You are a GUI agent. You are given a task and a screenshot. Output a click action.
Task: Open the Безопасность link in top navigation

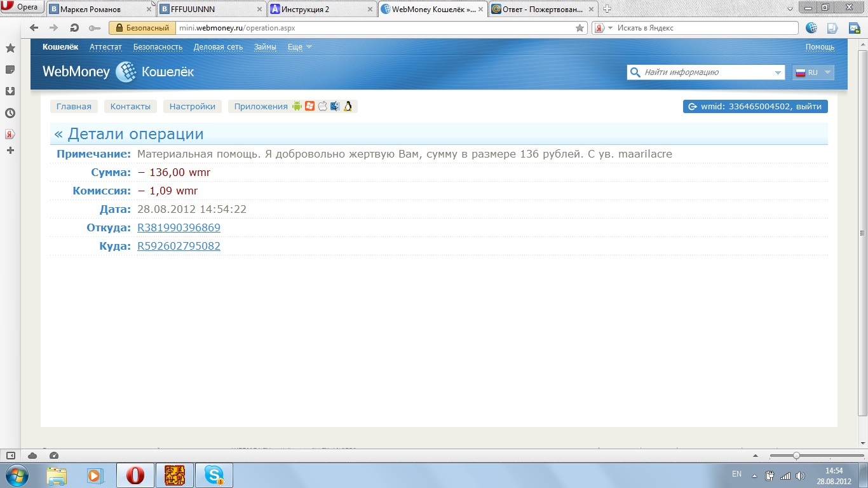pyautogui.click(x=158, y=47)
